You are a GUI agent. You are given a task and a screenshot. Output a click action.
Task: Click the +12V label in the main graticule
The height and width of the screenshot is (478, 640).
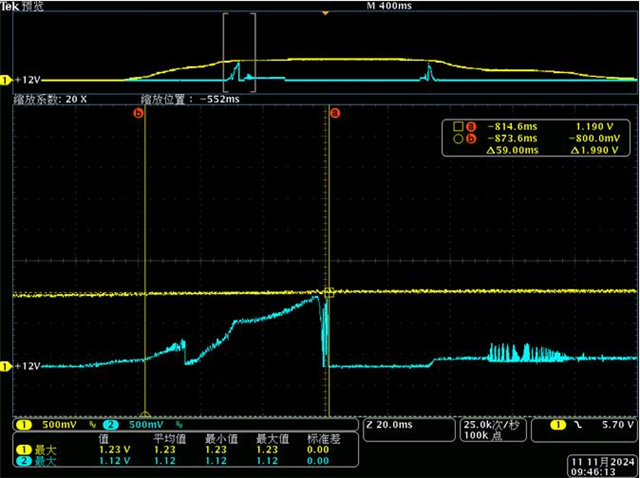pos(27,366)
